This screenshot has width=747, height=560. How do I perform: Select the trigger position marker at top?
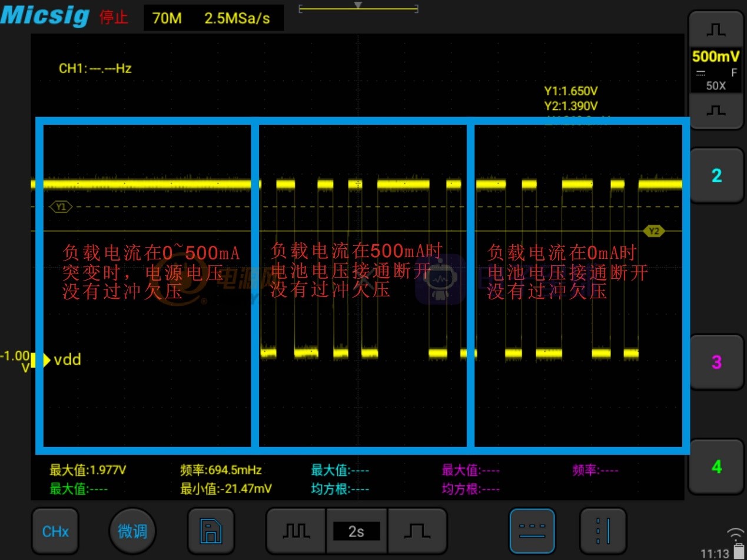coord(358,5)
